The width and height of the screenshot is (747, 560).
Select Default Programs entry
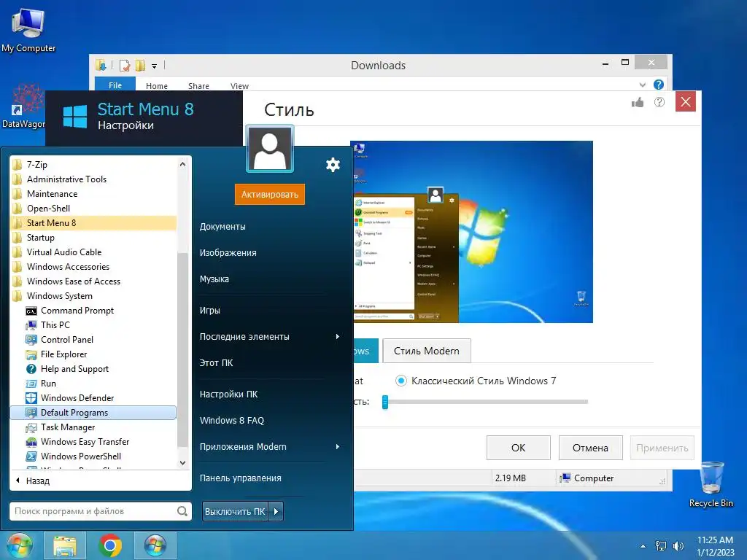(x=93, y=413)
